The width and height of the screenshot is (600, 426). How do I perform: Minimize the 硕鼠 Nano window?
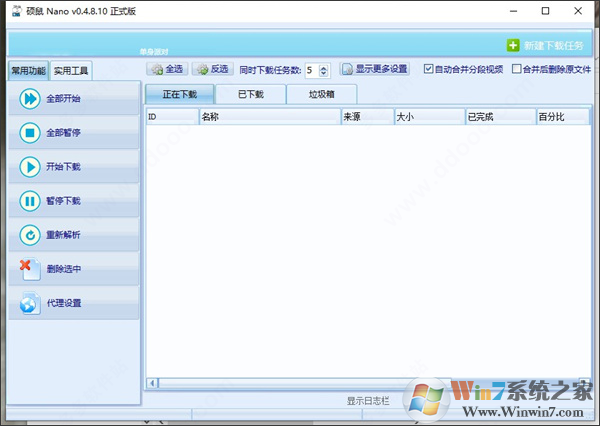[514, 11]
